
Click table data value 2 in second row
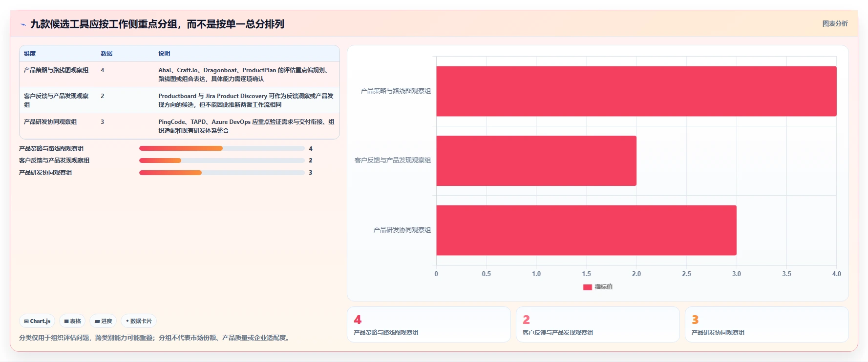(103, 96)
